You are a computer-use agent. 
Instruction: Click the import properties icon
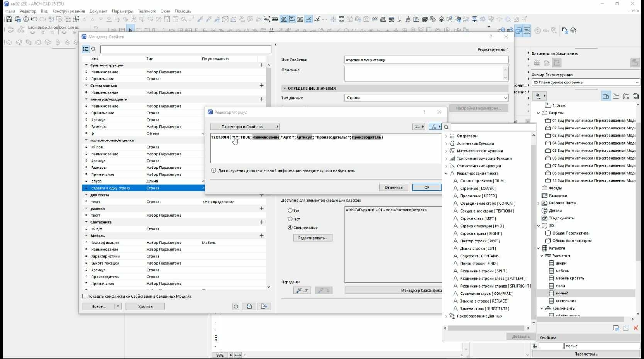[x=249, y=306]
